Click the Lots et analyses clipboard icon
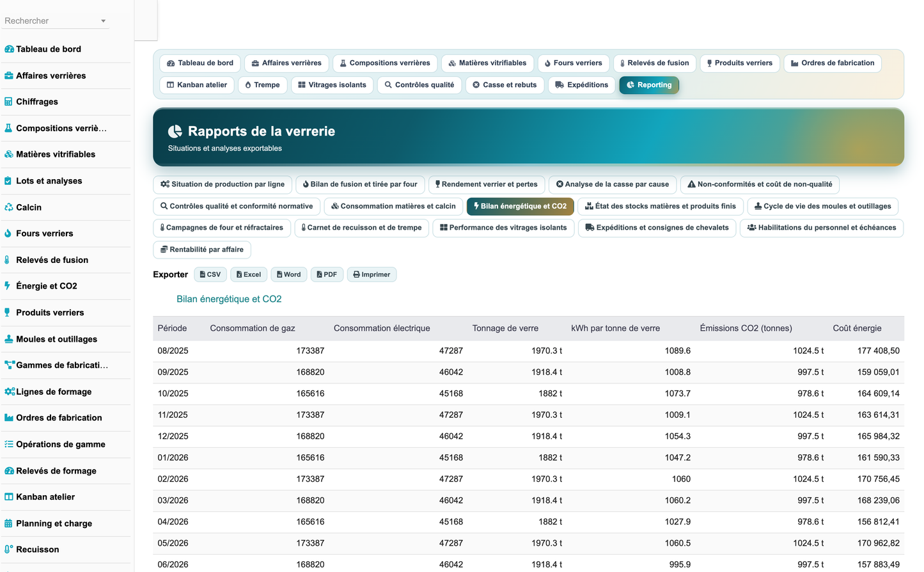924x572 pixels. tap(8, 181)
